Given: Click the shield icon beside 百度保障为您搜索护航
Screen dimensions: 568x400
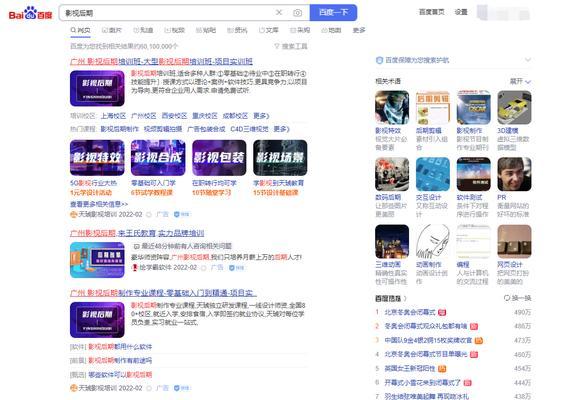Looking at the screenshot, I should (x=379, y=60).
